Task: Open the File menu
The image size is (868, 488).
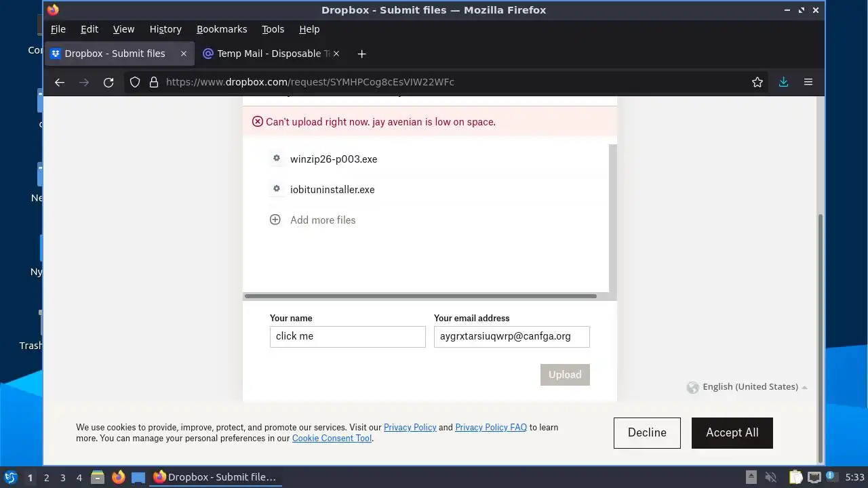Action: pos(58,29)
